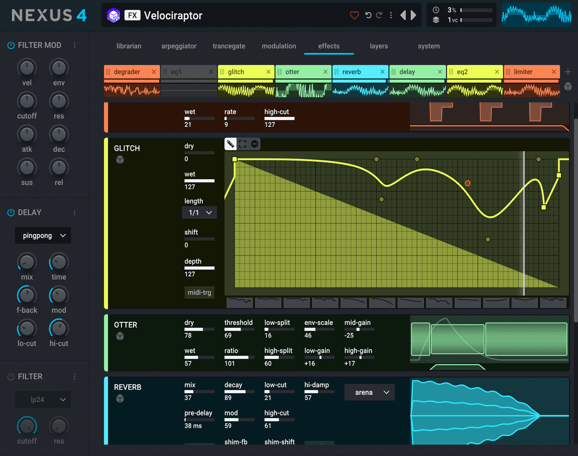578x456 pixels.
Task: Open the preset options three-dot menu
Action: tap(391, 15)
